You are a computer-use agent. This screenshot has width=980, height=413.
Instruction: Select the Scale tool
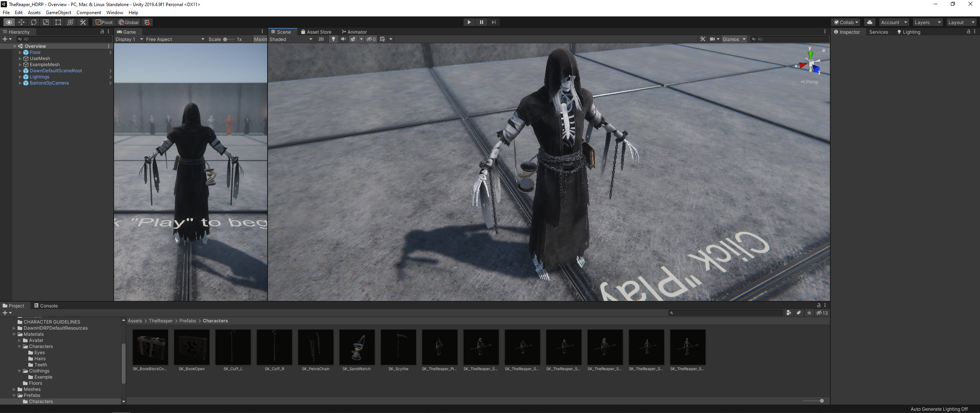46,22
